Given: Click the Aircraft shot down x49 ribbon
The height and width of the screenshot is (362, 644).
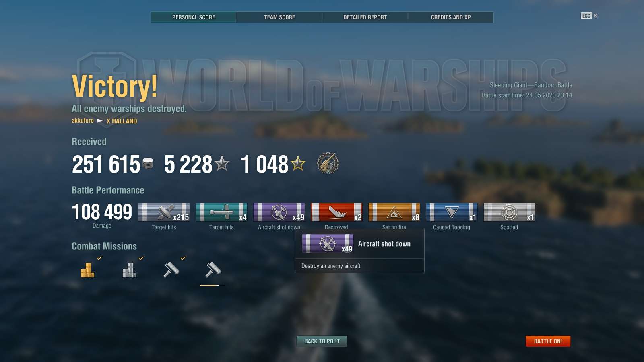Looking at the screenshot, I should (279, 212).
